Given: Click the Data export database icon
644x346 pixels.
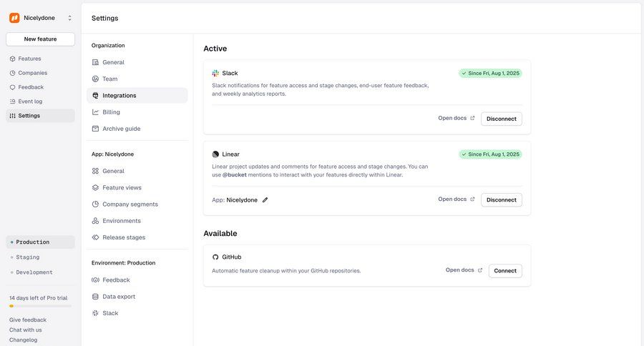Looking at the screenshot, I should point(95,297).
